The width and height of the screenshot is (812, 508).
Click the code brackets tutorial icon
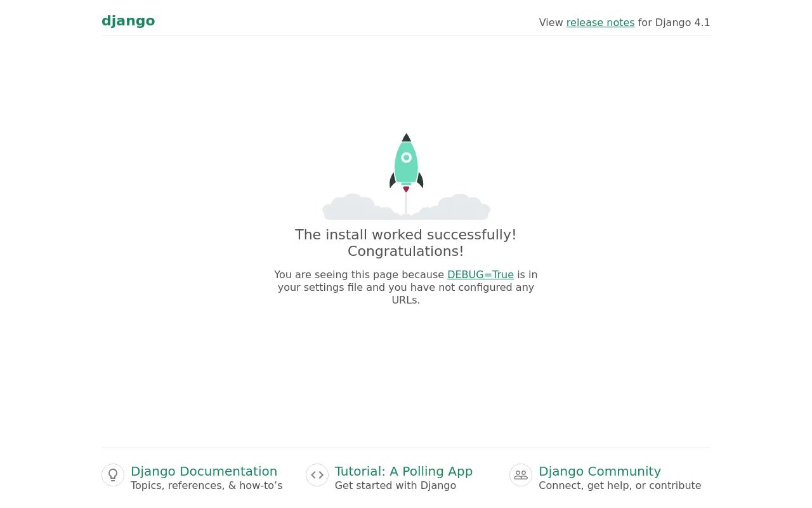317,475
